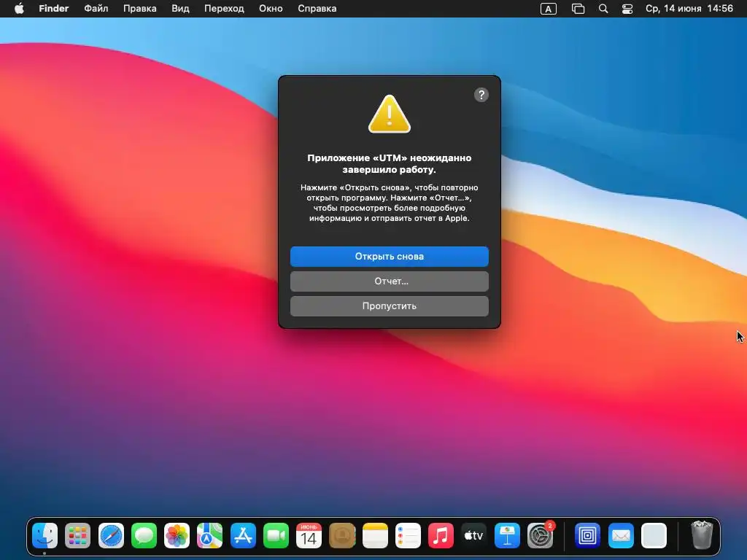Viewport: 747px width, 560px height.
Task: Click the keyboard input source indicator
Action: [549, 9]
